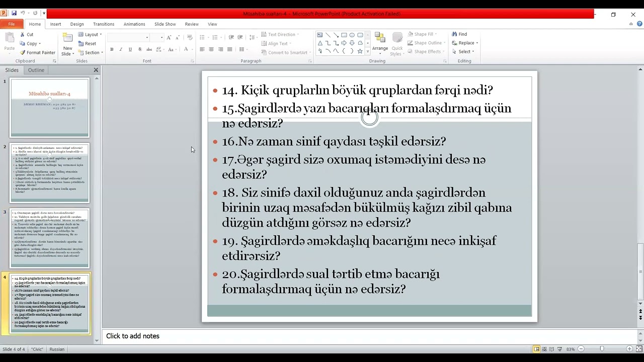The height and width of the screenshot is (362, 644).
Task: Switch to the Outline pane tab
Action: pos(36,70)
